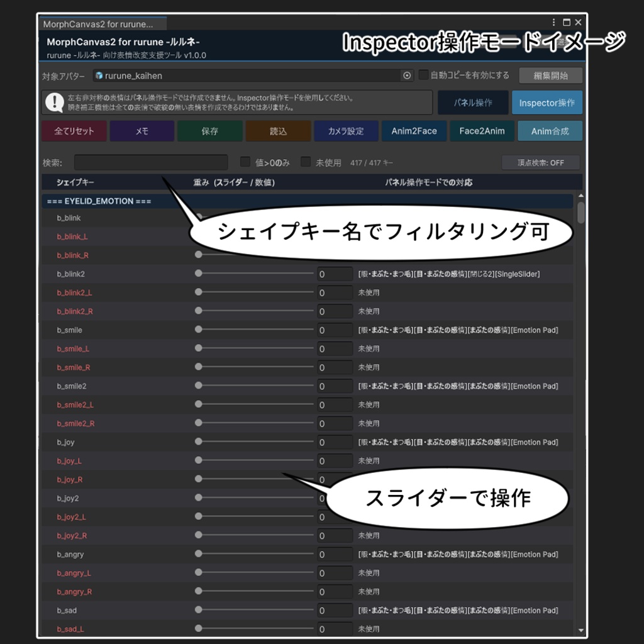Open カメラ設定
This screenshot has width=644, height=644.
[x=346, y=131]
